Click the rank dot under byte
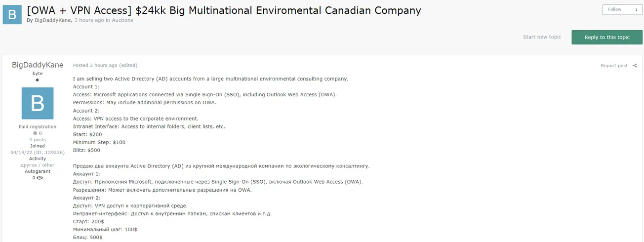 click(38, 80)
